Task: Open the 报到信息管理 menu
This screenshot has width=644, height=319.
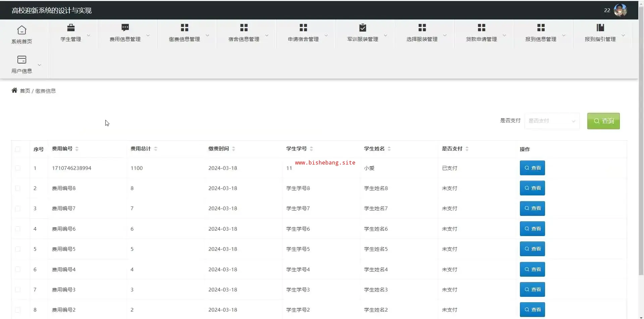Action: [541, 34]
